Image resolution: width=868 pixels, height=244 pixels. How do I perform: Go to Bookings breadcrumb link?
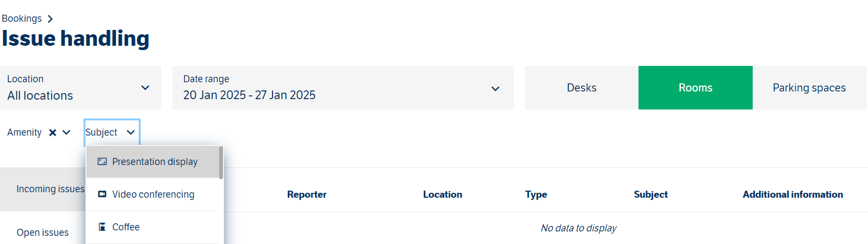coord(22,19)
